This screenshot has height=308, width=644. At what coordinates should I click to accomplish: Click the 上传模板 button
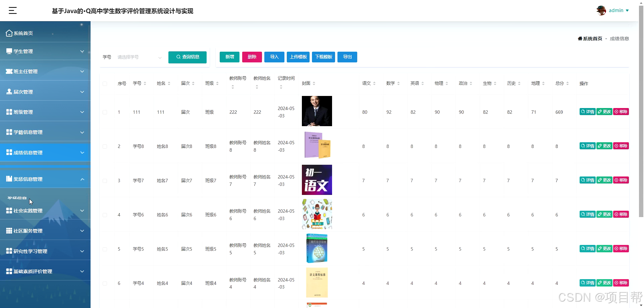[x=299, y=57]
